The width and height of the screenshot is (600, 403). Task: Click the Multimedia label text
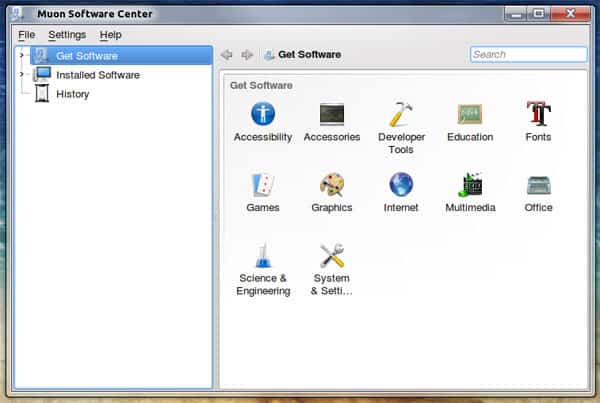470,207
